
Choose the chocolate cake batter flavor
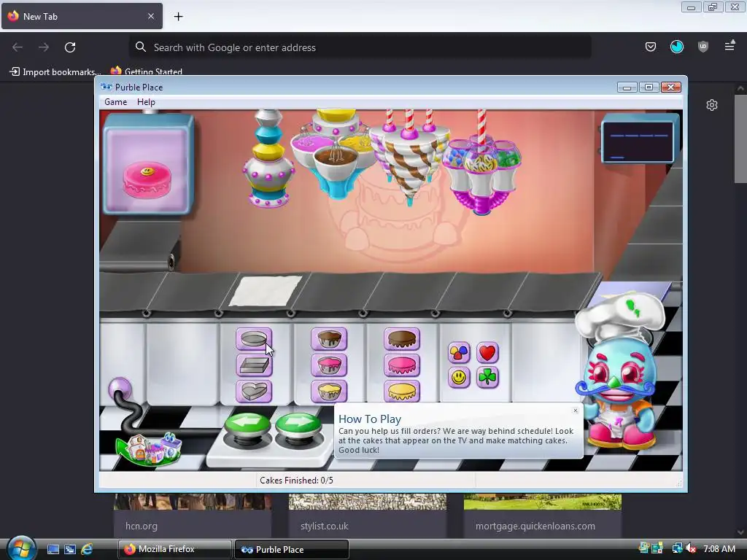click(x=329, y=339)
